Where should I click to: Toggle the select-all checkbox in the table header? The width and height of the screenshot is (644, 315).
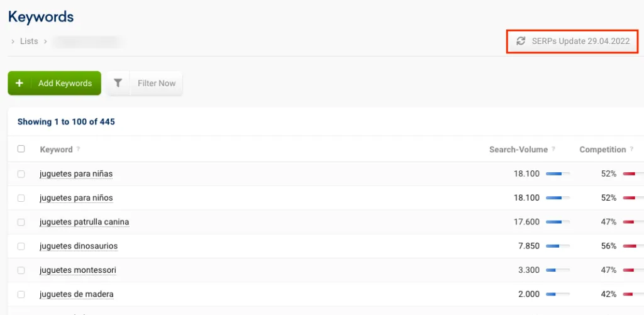[x=21, y=148]
